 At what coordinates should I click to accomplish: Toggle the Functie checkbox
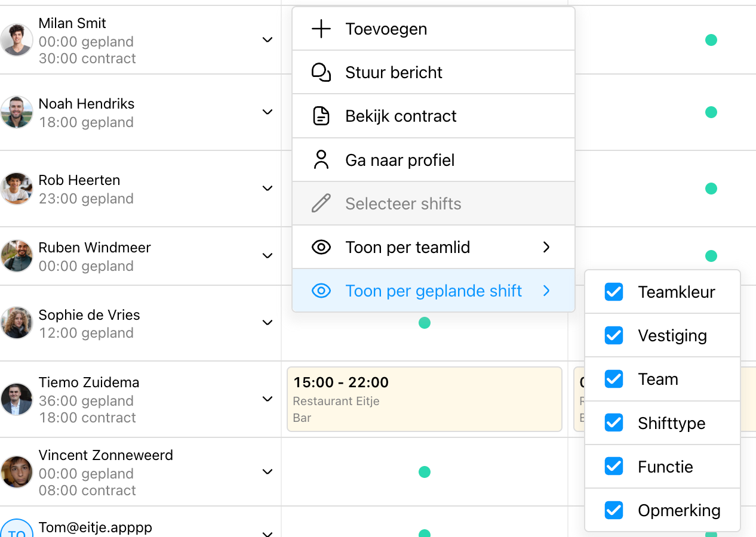(x=614, y=466)
